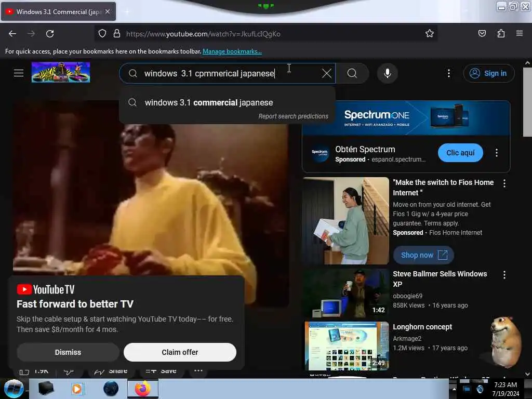Screen dimensions: 532x399
Task: Click the search magnifier button
Action: pos(352,73)
